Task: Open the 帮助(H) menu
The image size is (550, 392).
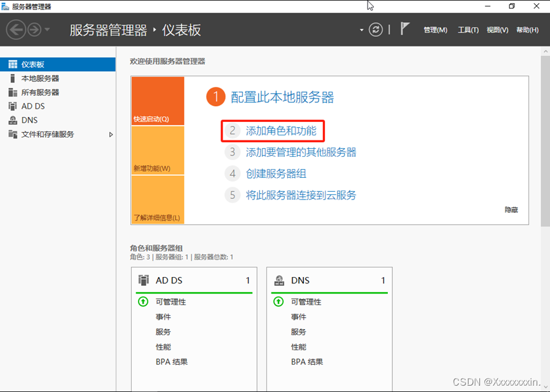Action: click(x=527, y=30)
